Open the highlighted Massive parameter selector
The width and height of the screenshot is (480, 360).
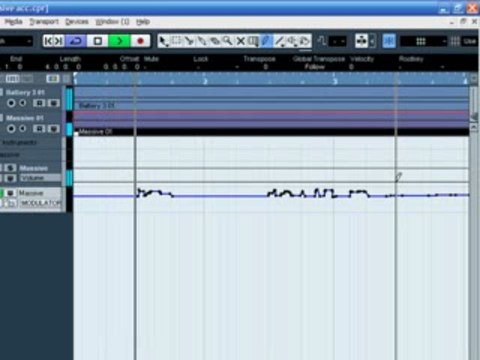click(x=40, y=193)
